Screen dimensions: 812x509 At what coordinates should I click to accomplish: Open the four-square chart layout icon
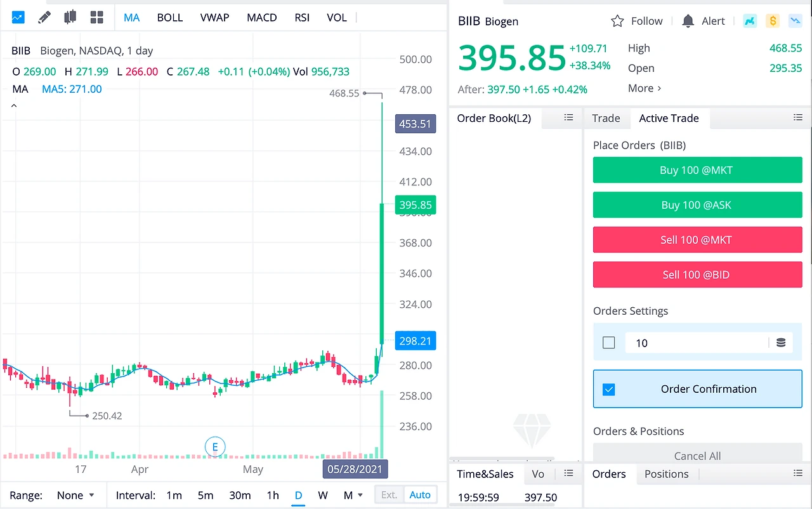click(x=96, y=17)
